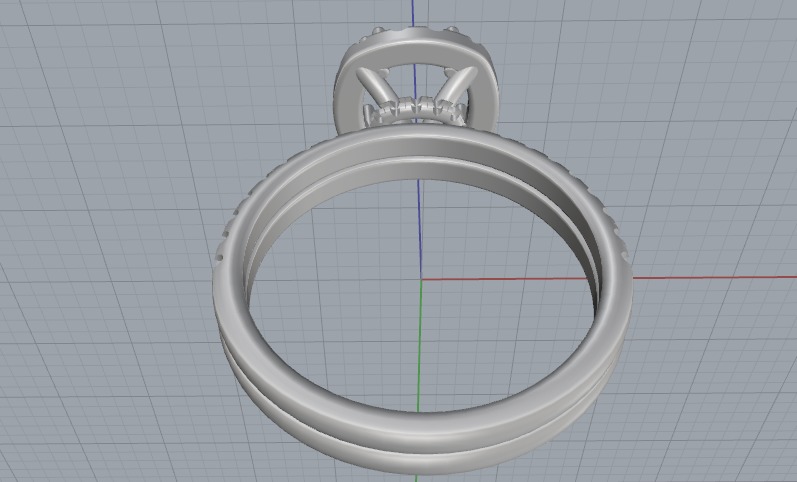The height and width of the screenshot is (482, 797).
Task: Select the left prong inside the halo
Action: pos(379,86)
